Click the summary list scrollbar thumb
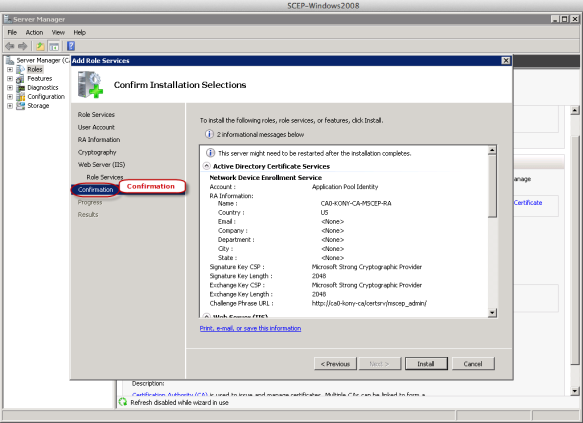This screenshot has height=423, width=583. pos(492,186)
